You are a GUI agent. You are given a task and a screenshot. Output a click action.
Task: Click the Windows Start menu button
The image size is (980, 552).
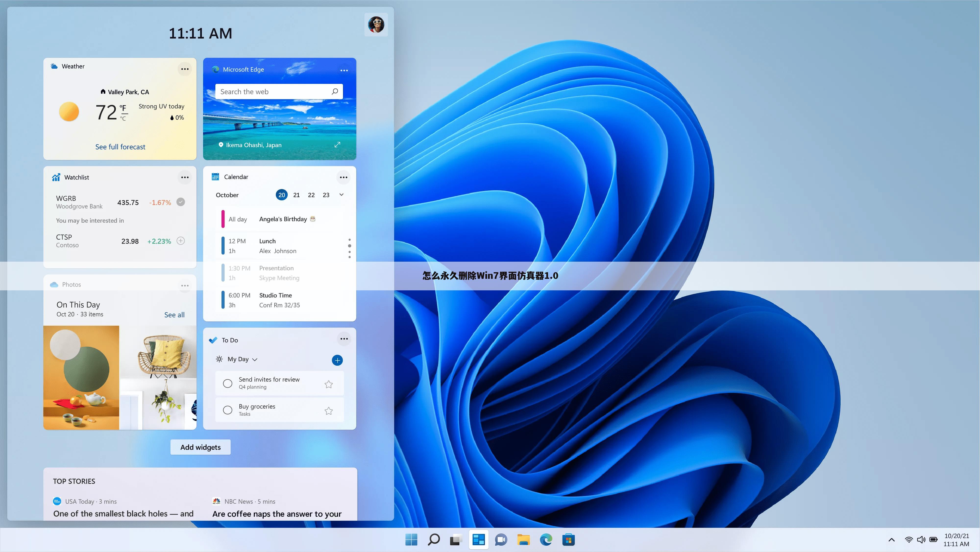point(411,539)
